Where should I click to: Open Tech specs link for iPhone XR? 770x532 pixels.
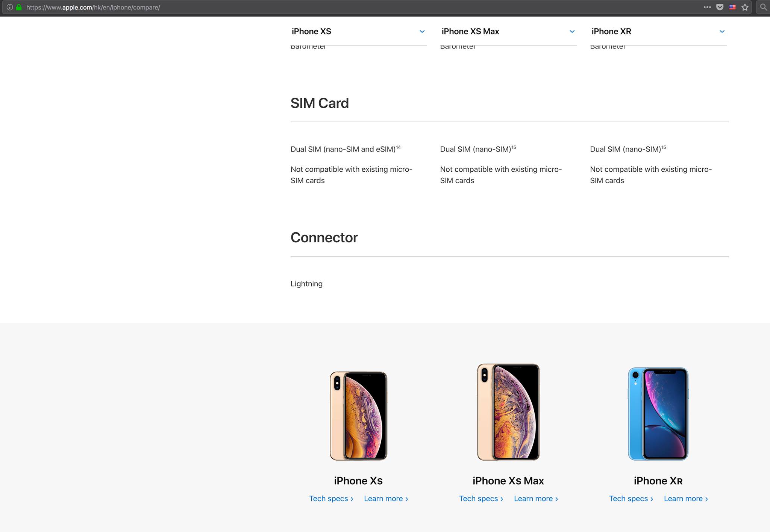click(x=631, y=499)
